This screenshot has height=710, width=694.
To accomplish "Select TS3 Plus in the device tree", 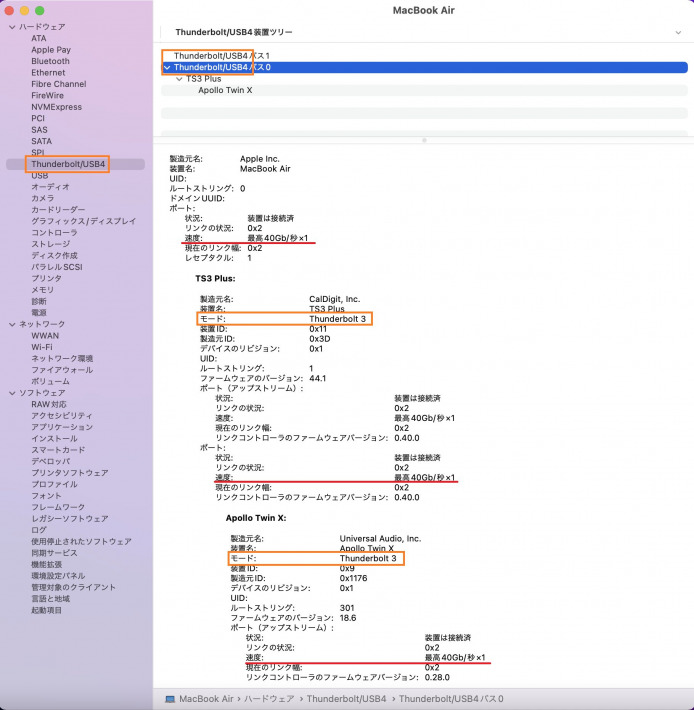I will pos(203,78).
